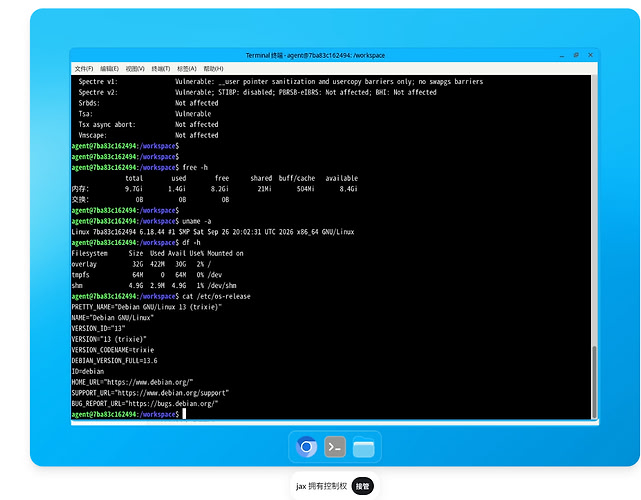641x500 pixels.
Task: Minimize the Terminal window
Action: [x=562, y=55]
